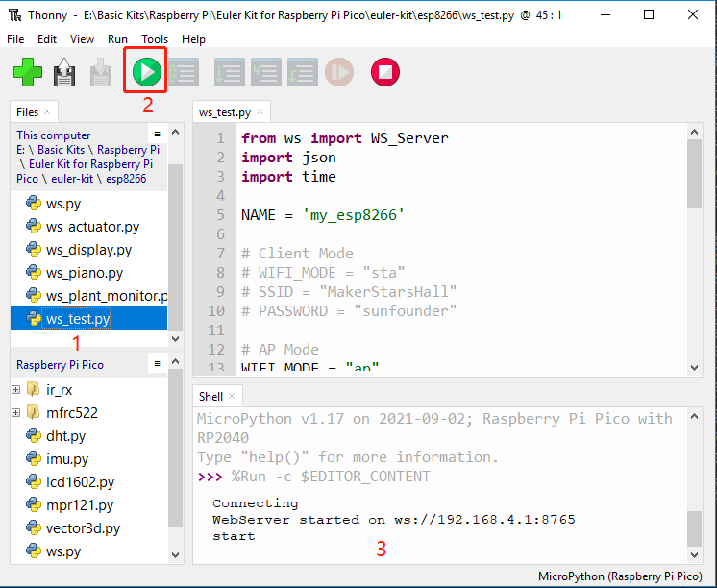
Task: Click the Step over toolbar icon
Action: point(230,72)
